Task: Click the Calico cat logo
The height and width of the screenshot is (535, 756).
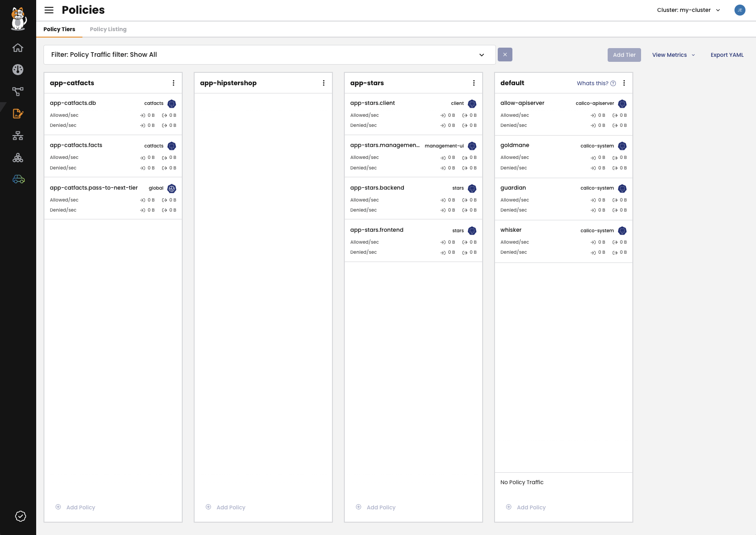Action: tap(18, 19)
